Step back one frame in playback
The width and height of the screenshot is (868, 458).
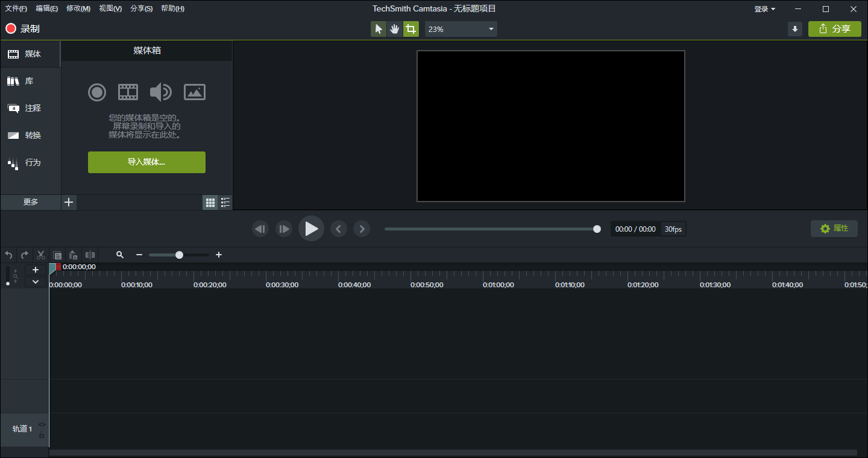coord(260,229)
